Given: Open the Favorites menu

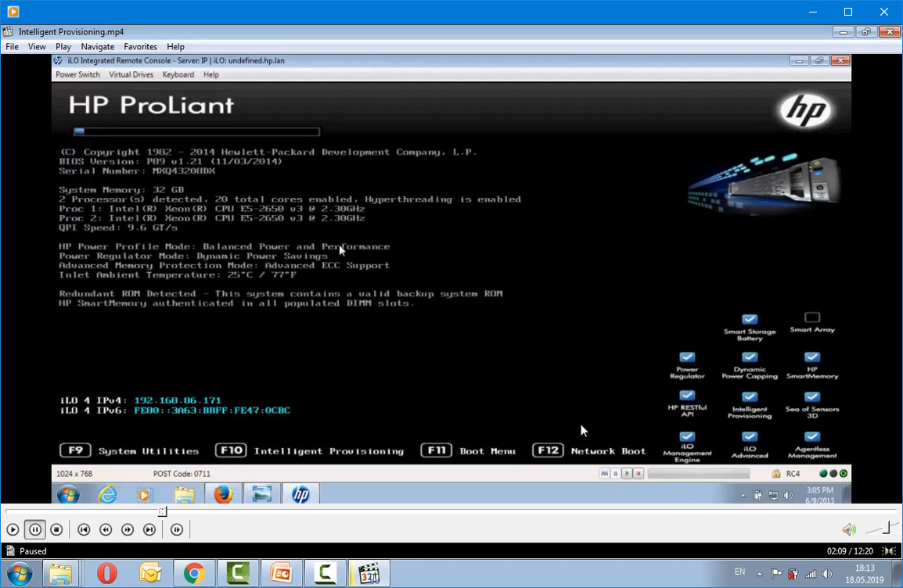Looking at the screenshot, I should click(x=141, y=47).
